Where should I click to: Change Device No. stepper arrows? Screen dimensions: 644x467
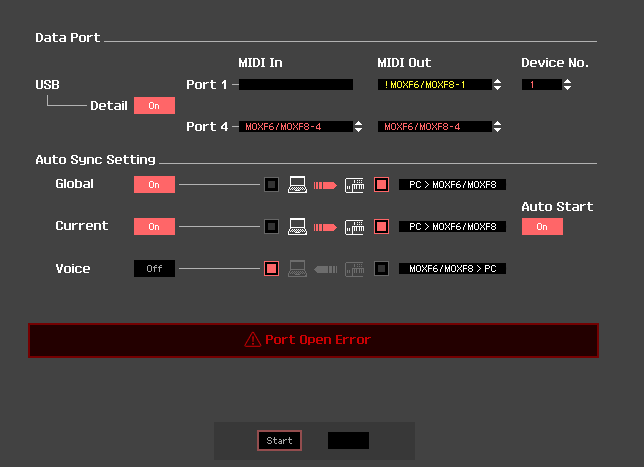tap(567, 85)
